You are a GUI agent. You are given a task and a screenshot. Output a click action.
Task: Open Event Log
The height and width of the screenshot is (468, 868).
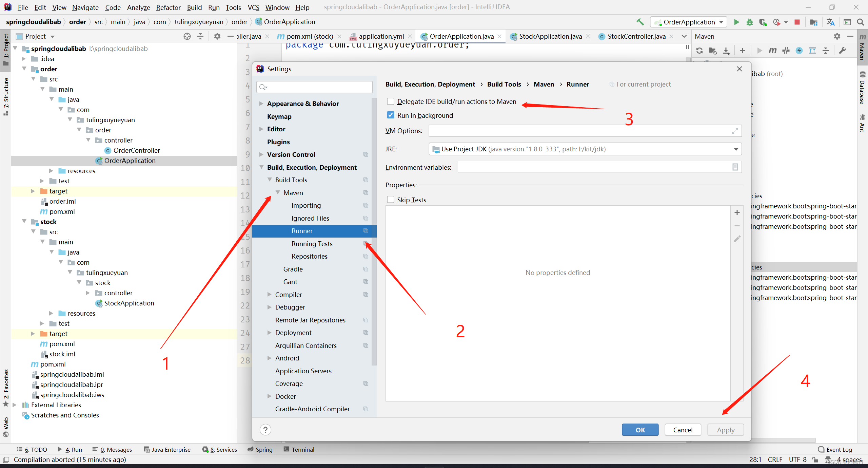coord(835,450)
